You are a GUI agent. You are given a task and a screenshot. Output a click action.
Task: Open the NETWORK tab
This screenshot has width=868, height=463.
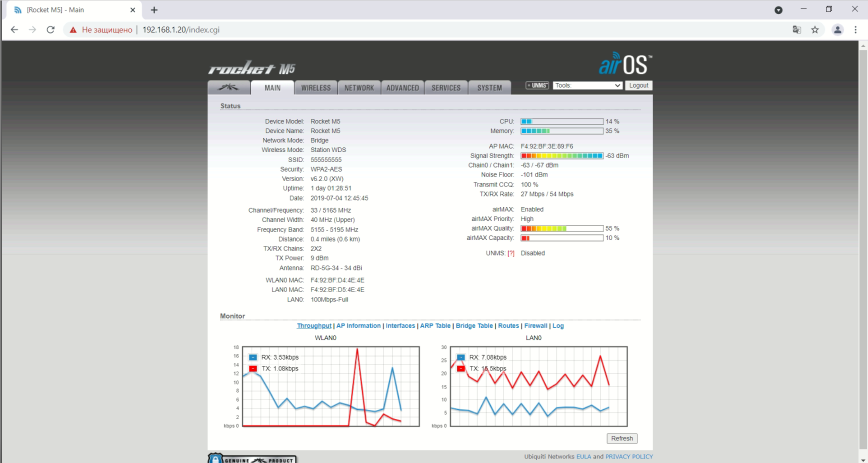click(359, 87)
